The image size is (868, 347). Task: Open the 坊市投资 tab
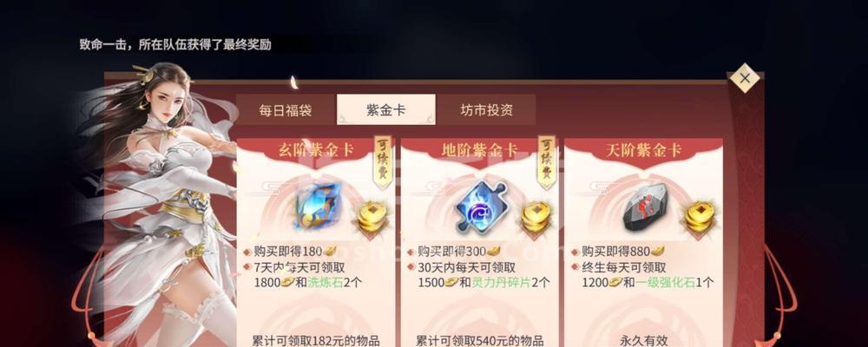pos(486,109)
